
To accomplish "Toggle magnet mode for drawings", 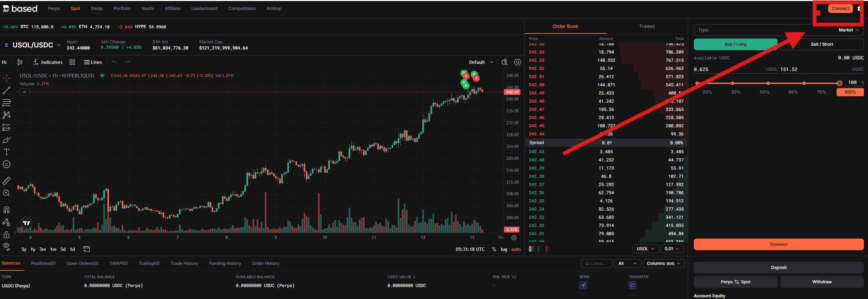I will tap(6, 210).
